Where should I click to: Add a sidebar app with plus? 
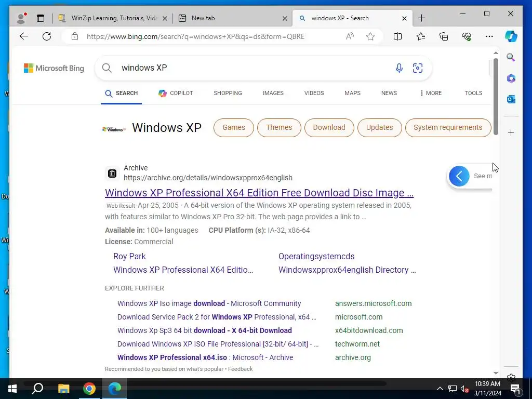(x=511, y=132)
